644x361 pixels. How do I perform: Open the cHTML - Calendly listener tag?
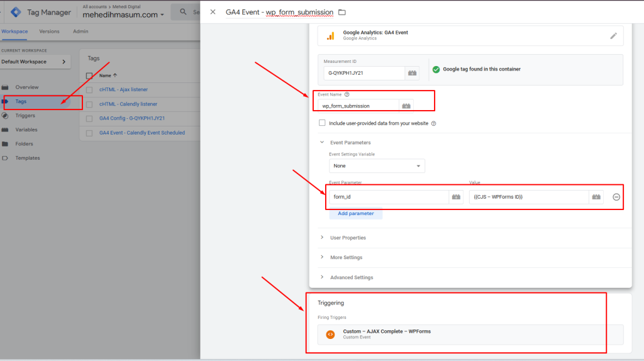(x=128, y=104)
